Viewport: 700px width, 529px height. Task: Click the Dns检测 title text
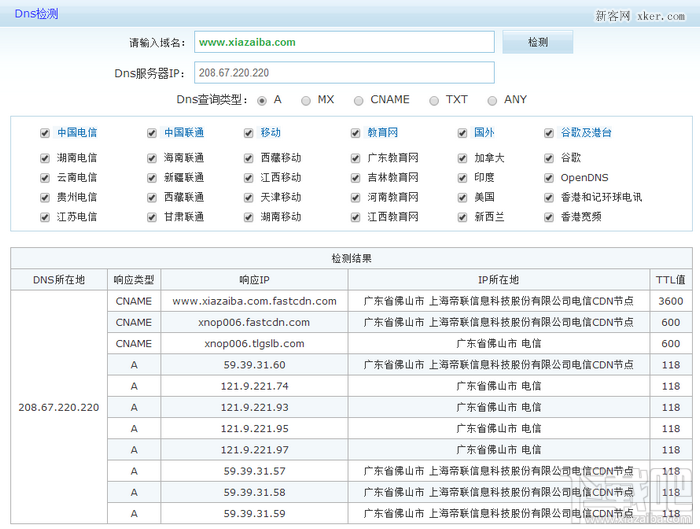click(x=36, y=13)
